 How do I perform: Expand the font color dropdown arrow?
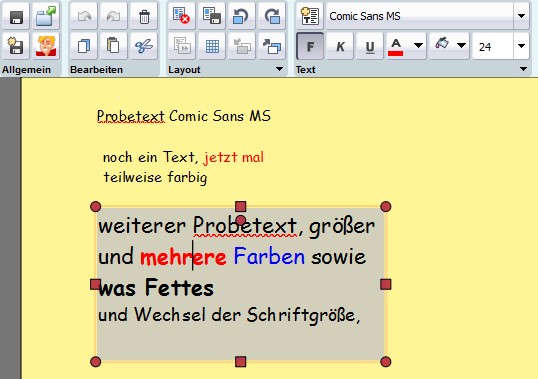(418, 45)
